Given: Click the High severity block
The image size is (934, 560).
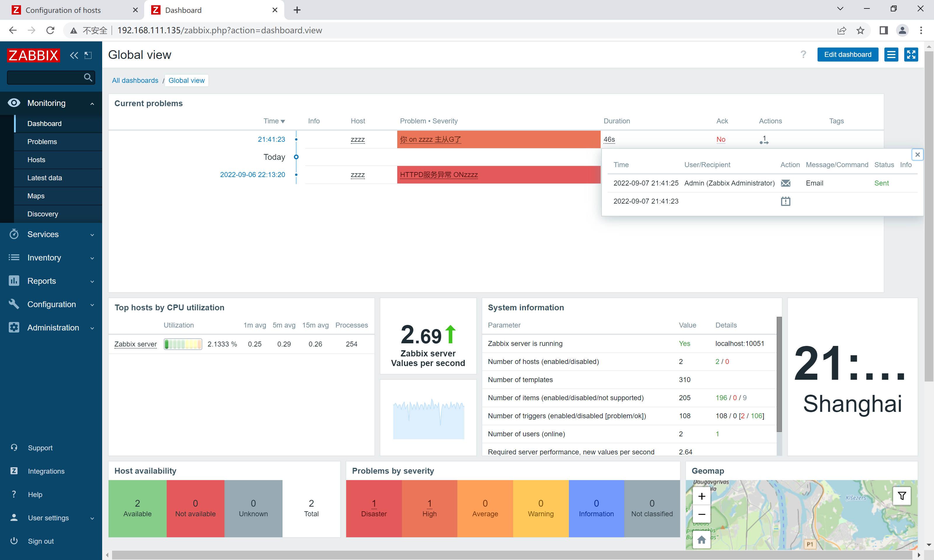Looking at the screenshot, I should click(x=429, y=508).
